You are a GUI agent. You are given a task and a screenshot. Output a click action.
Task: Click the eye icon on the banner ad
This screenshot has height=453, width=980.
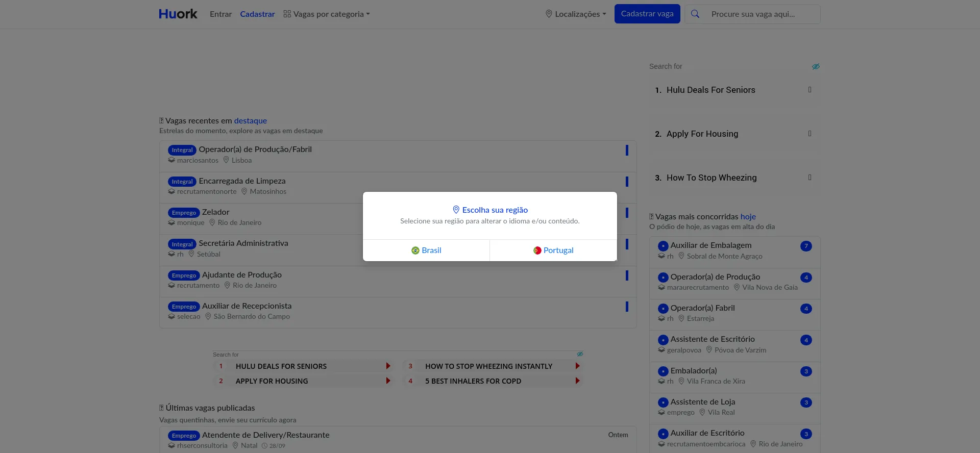580,354
